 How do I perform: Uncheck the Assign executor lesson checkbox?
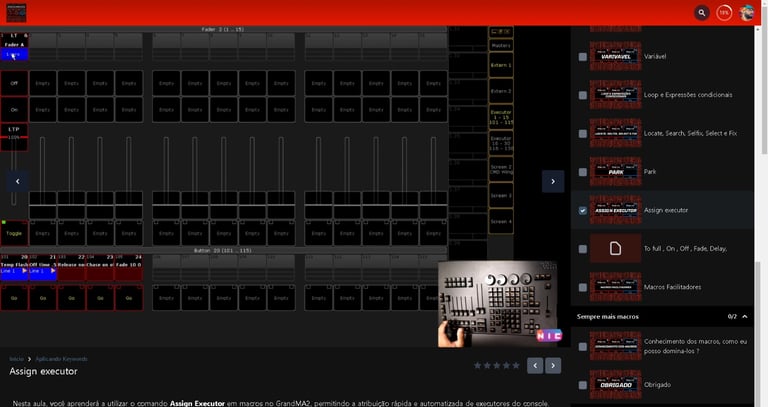(x=582, y=210)
